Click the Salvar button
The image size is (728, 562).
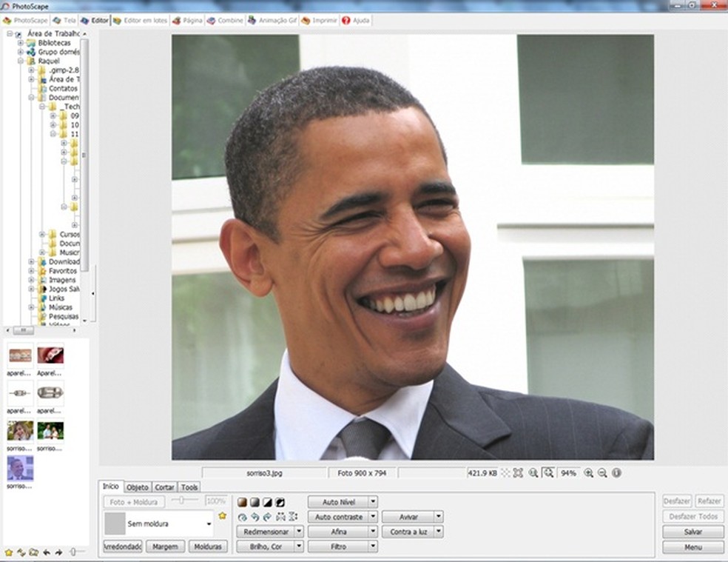click(x=693, y=532)
